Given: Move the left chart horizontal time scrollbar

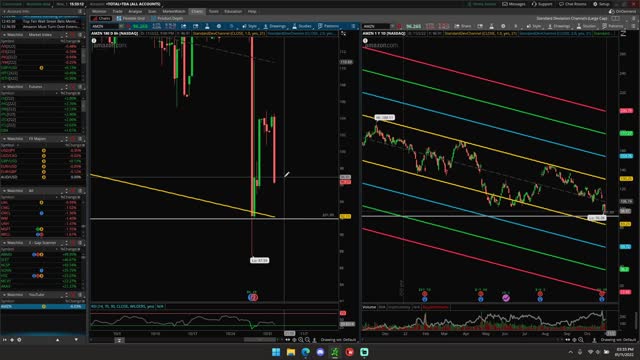Looking at the screenshot, I should pos(260,340).
